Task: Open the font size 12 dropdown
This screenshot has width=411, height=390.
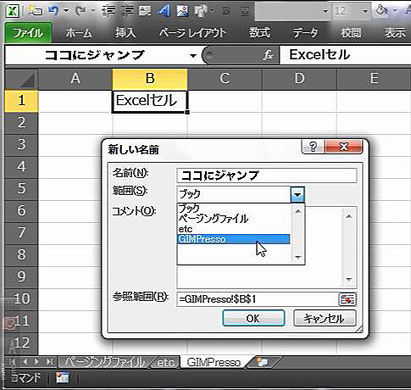Action: pos(365,11)
